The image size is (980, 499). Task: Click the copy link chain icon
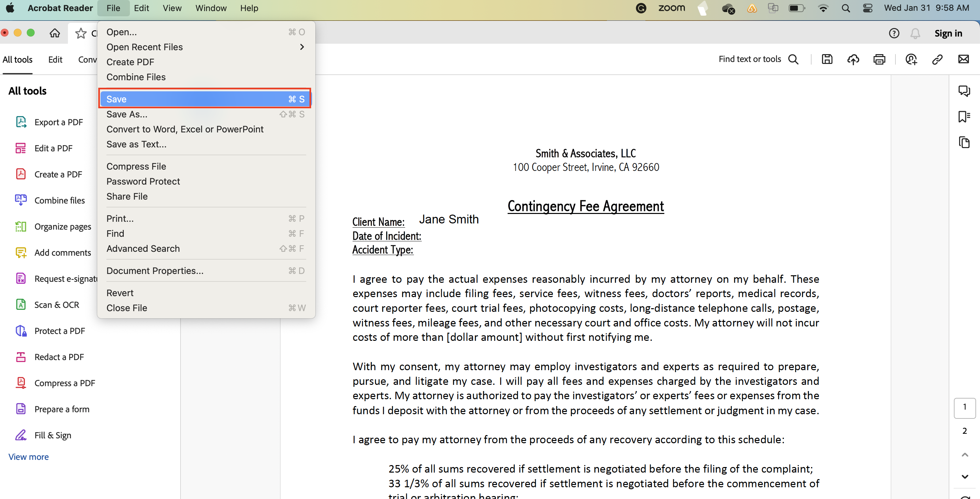pyautogui.click(x=937, y=59)
